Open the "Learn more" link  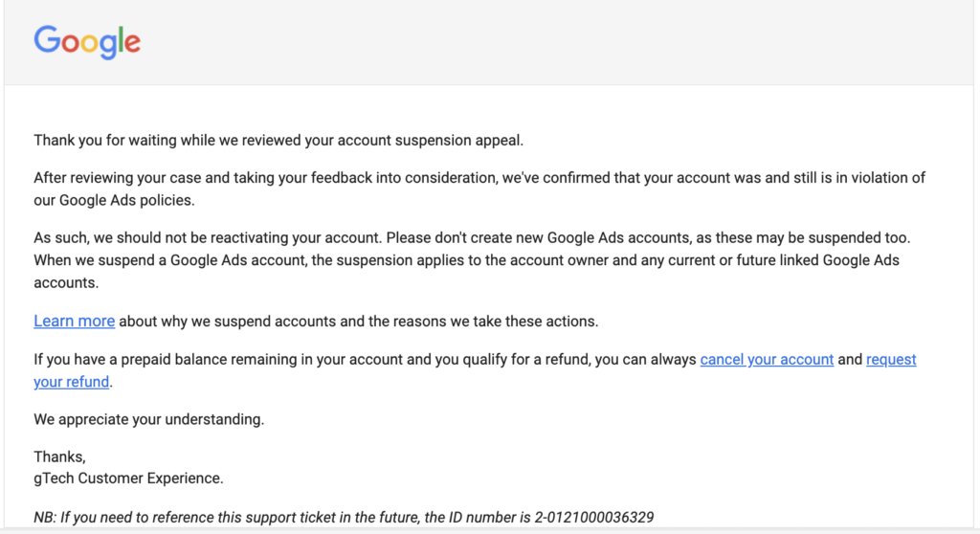tap(74, 322)
